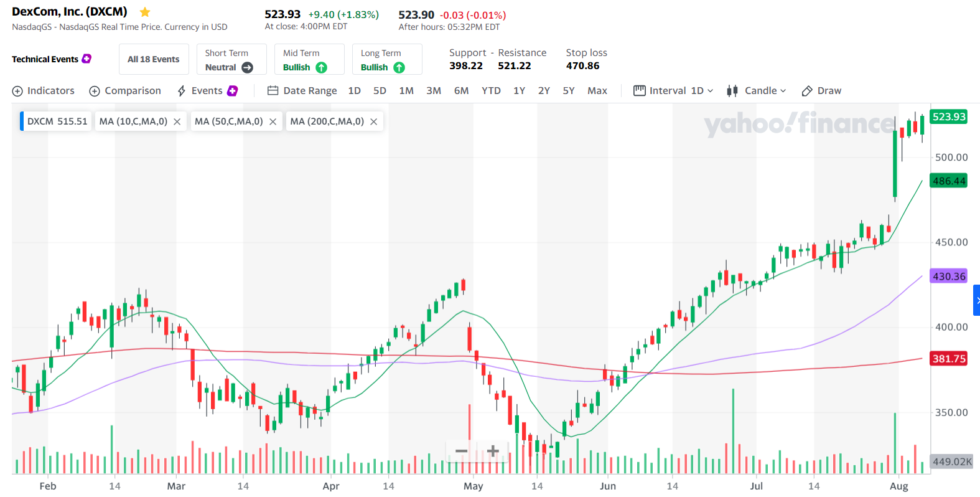This screenshot has height=497, width=980.
Task: Click the Jun label on time axis
Action: pyautogui.click(x=608, y=486)
